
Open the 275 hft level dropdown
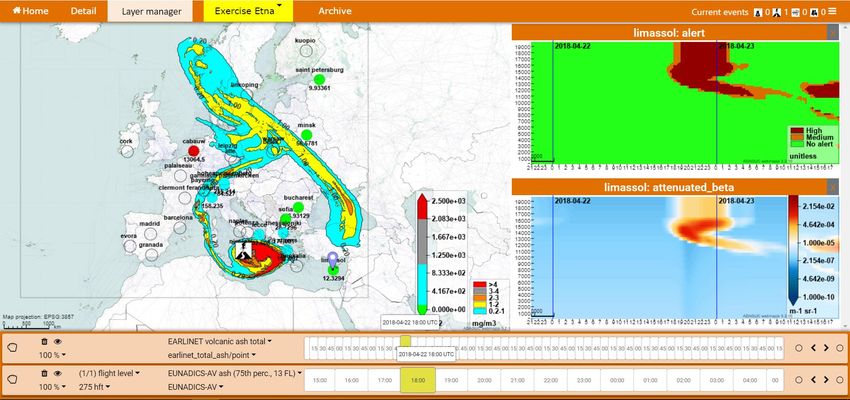[94, 386]
